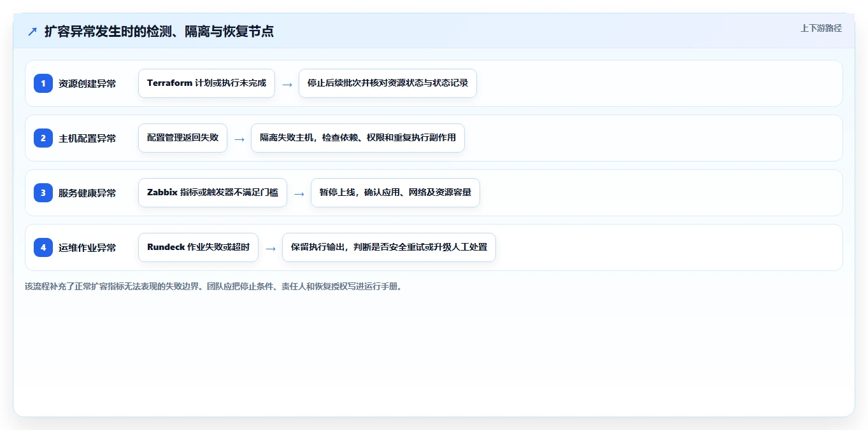Click the heading 扩容异常发生时的检测、隔离与恢复节点

coord(159,31)
